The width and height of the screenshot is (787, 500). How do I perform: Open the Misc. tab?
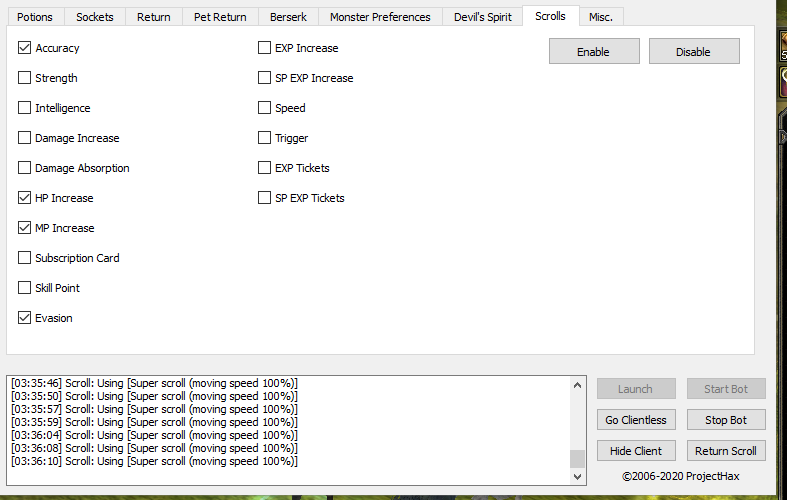pos(601,17)
